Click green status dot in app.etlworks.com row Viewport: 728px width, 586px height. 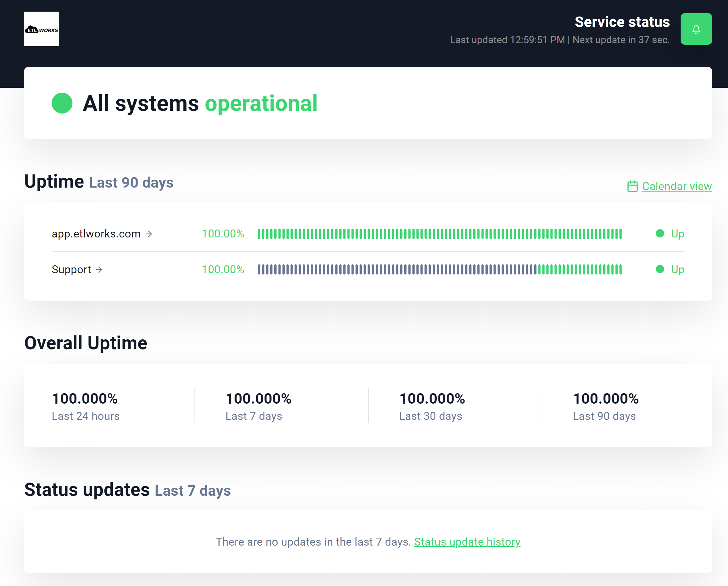pyautogui.click(x=660, y=233)
